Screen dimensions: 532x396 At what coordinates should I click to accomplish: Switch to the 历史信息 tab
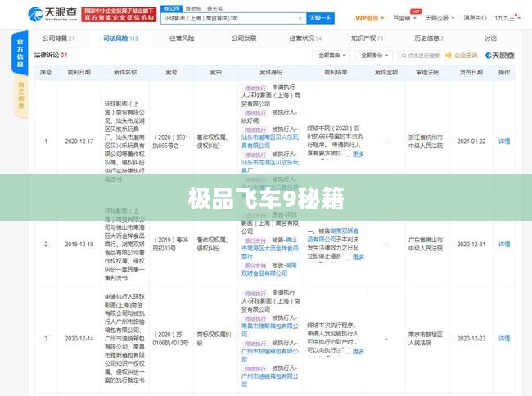coord(429,38)
